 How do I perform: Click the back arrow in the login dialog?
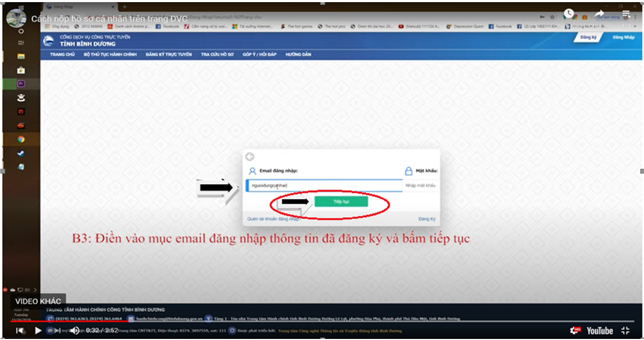pos(250,157)
